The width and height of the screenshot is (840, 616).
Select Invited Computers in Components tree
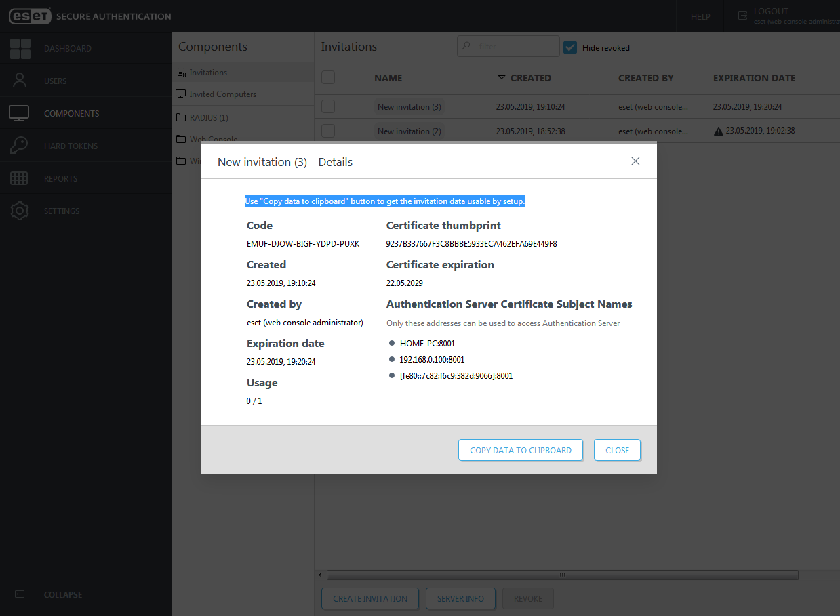coord(223,94)
